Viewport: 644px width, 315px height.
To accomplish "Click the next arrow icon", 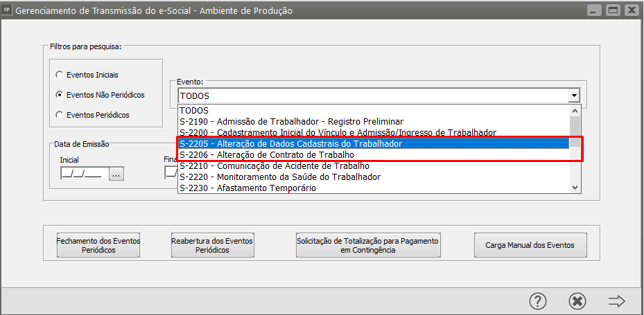I will coord(616,301).
